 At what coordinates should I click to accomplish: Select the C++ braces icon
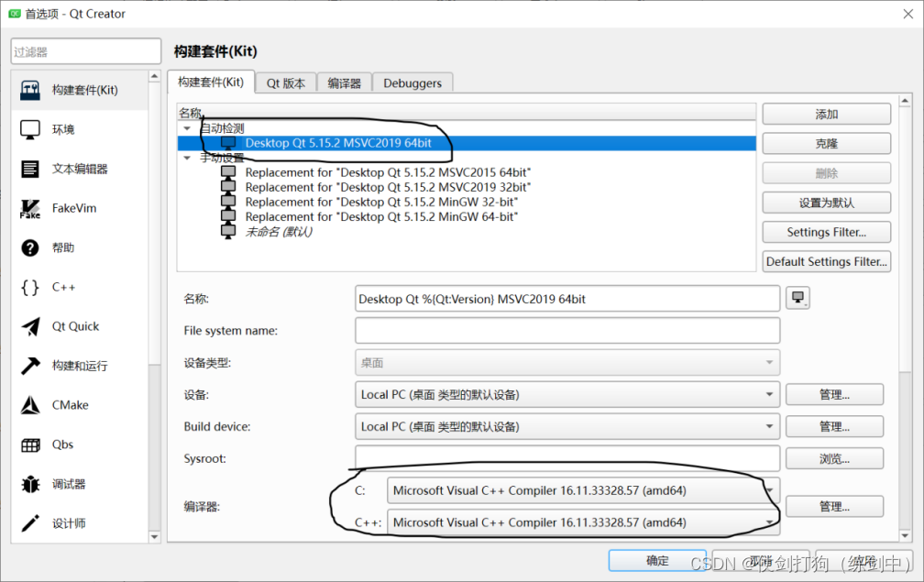point(30,288)
